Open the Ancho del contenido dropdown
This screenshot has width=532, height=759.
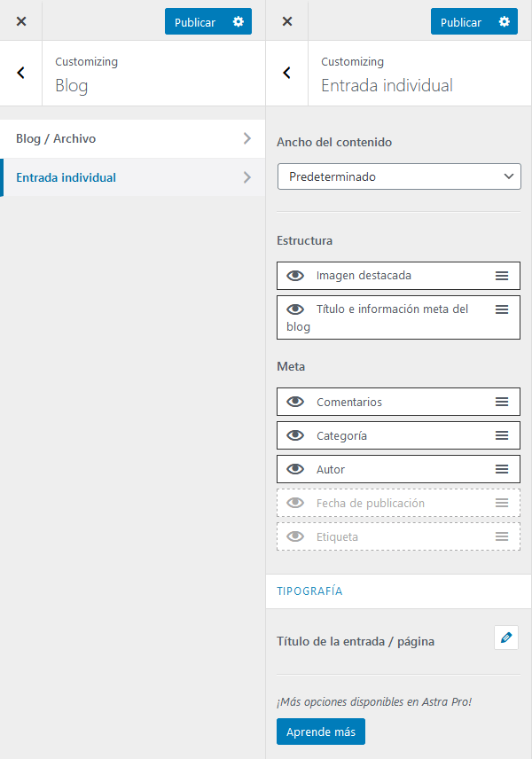(398, 176)
